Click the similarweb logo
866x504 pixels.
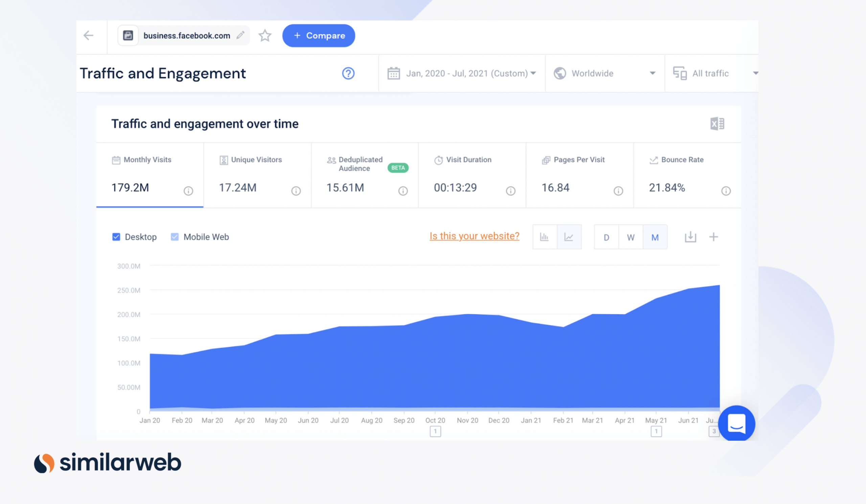(108, 462)
